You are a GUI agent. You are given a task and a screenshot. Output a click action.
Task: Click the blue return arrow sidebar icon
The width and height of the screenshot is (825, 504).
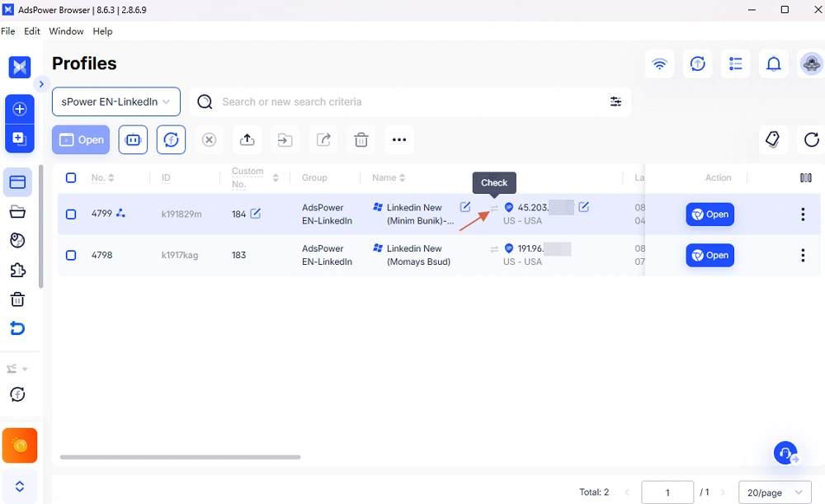[x=17, y=328]
